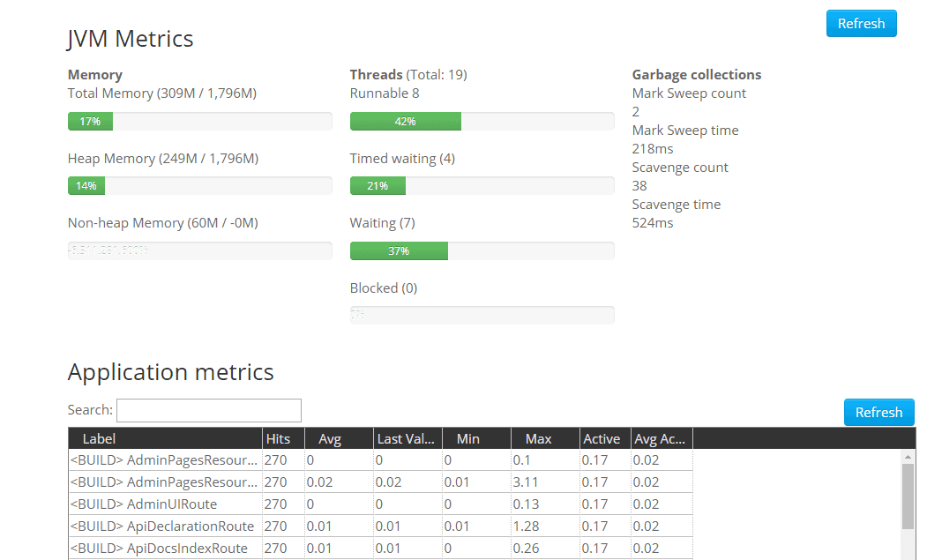
Task: Click inside the Search input field
Action: point(208,410)
